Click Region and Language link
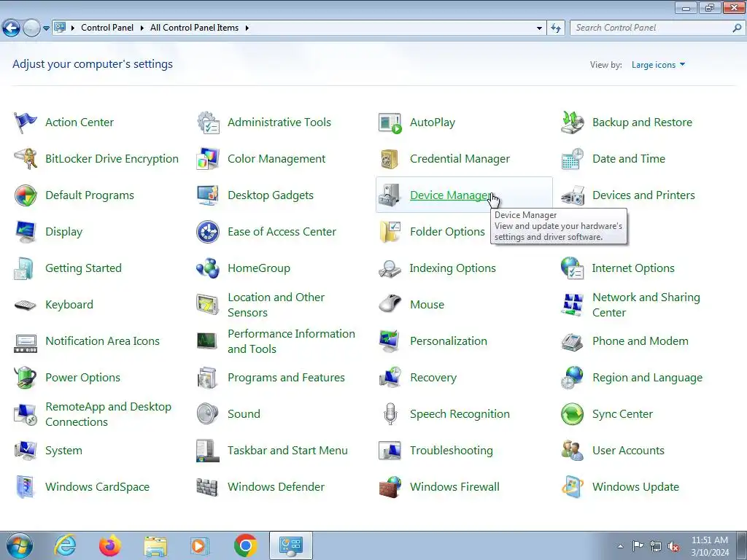This screenshot has height=560, width=747. [647, 378]
